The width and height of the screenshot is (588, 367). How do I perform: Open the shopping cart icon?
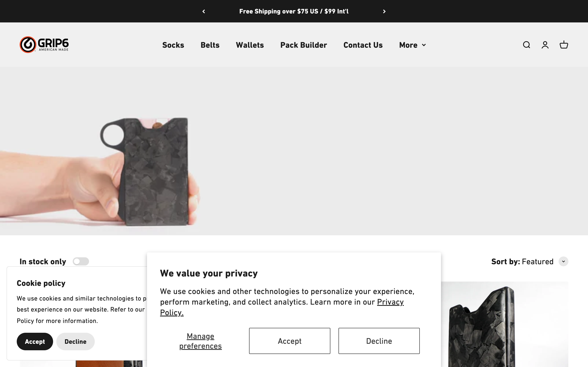[x=563, y=45]
